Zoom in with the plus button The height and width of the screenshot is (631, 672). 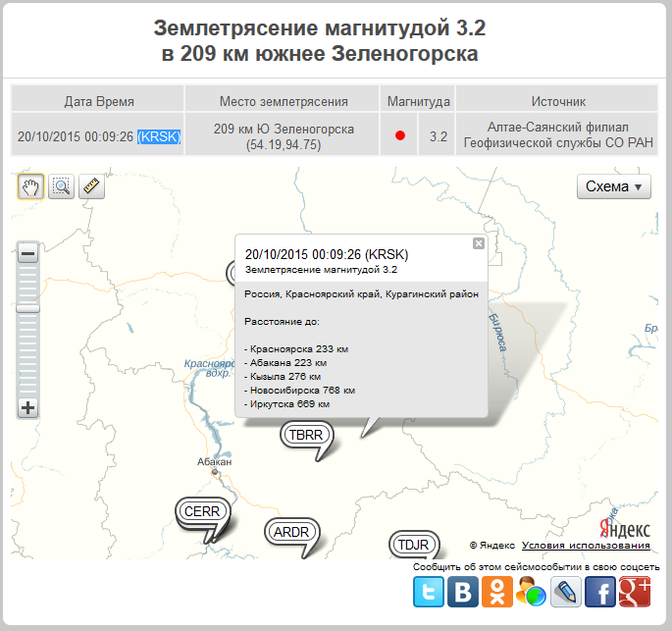click(x=28, y=407)
